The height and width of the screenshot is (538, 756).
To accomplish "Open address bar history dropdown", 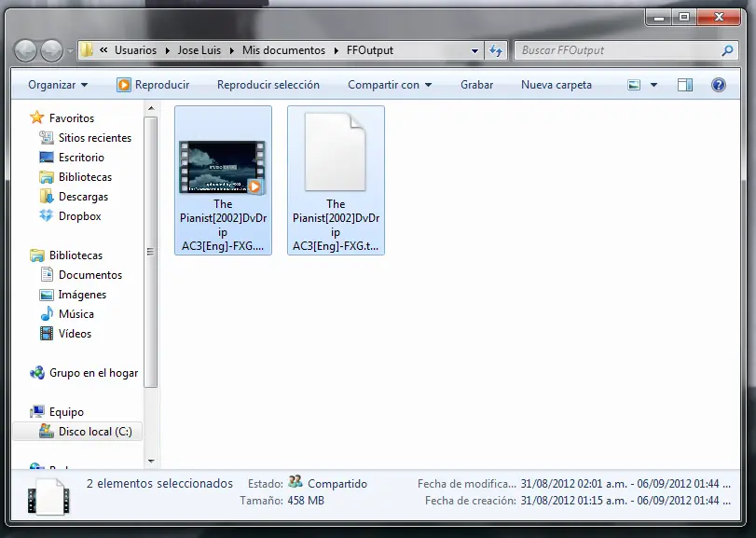I will [x=474, y=50].
